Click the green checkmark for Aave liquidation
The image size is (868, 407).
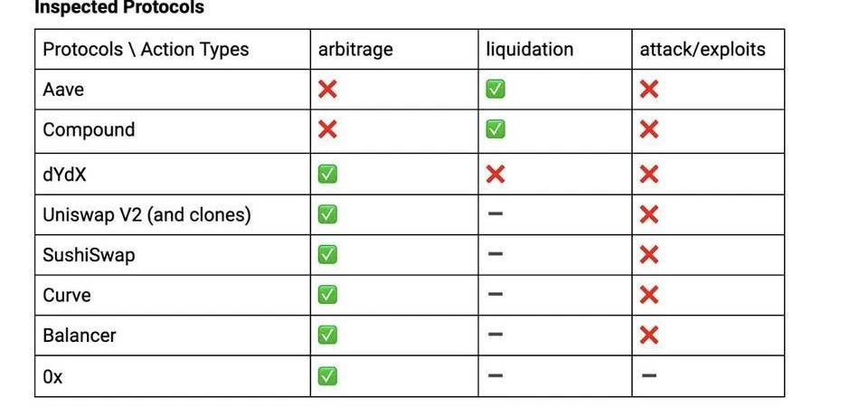(495, 90)
